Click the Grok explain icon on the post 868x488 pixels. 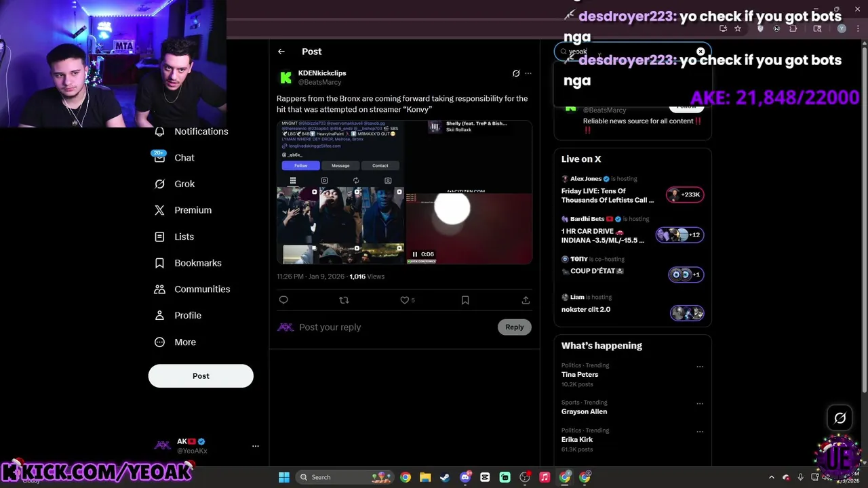pos(516,73)
